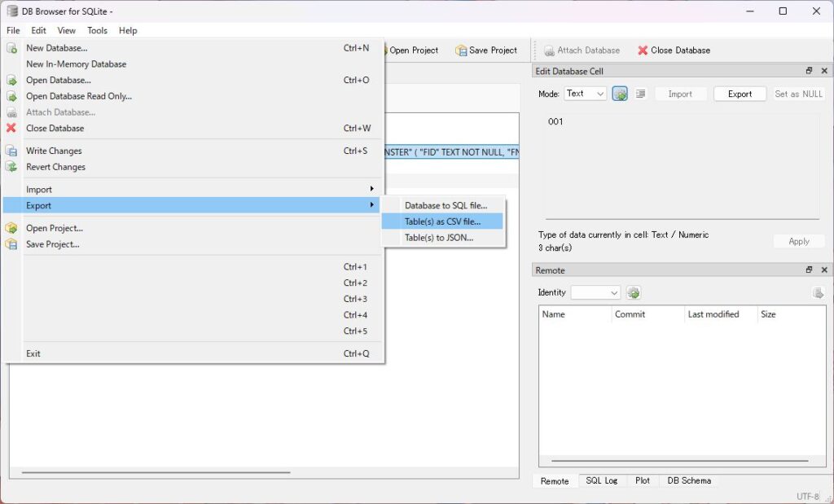Toggle auto-switch editor mode button
This screenshot has height=504, width=834.
click(x=621, y=94)
